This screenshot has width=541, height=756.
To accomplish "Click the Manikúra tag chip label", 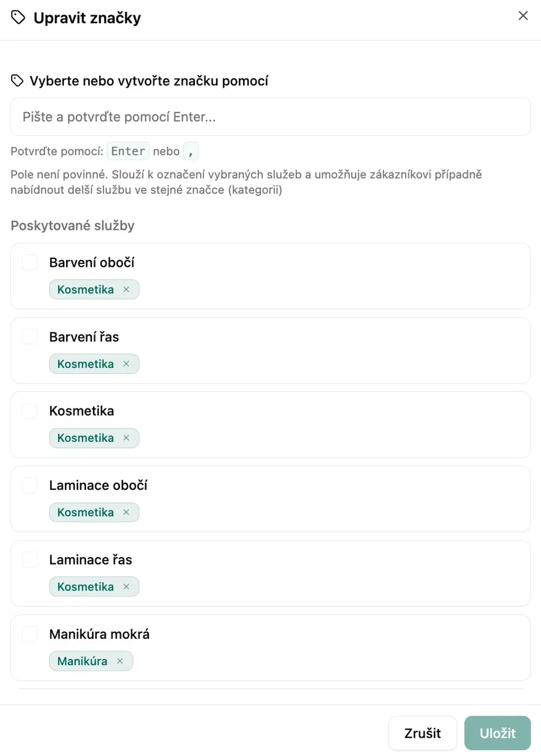I will pyautogui.click(x=83, y=661).
